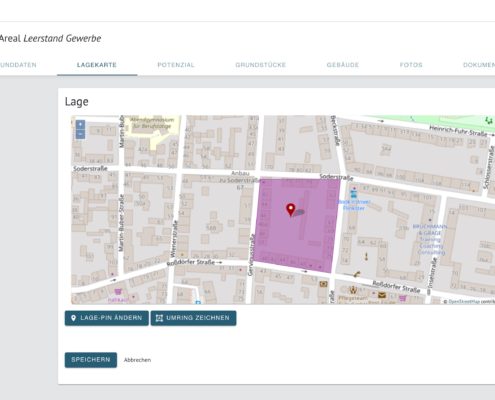The image size is (495, 400).
Task: Click the blue Stadt Kranken-Tekkster map icon
Action: coord(354,193)
